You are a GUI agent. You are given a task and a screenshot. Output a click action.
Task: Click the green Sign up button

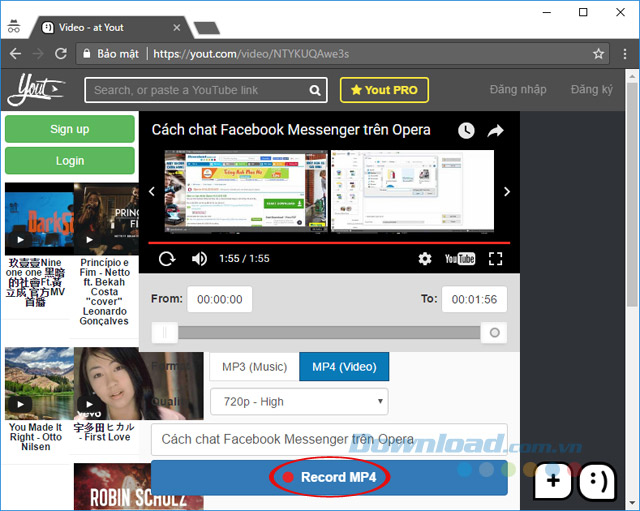(x=70, y=129)
